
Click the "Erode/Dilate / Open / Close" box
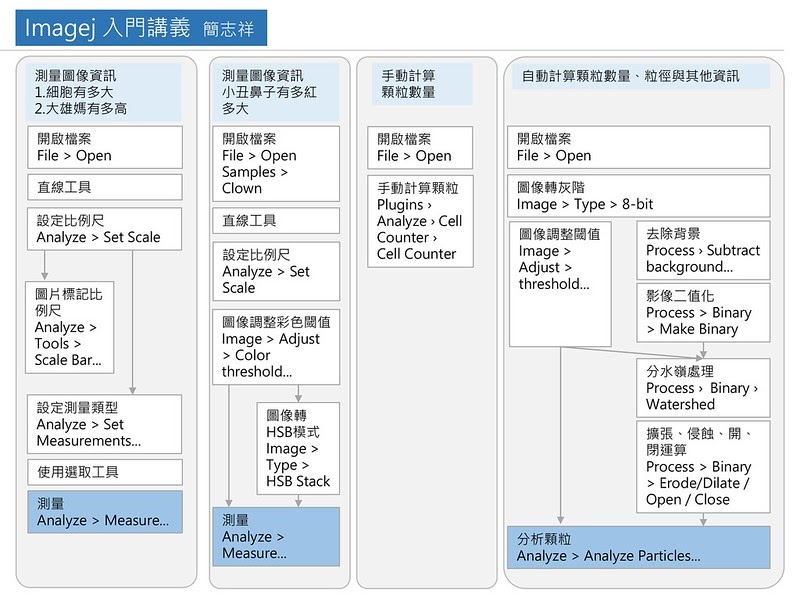(703, 467)
